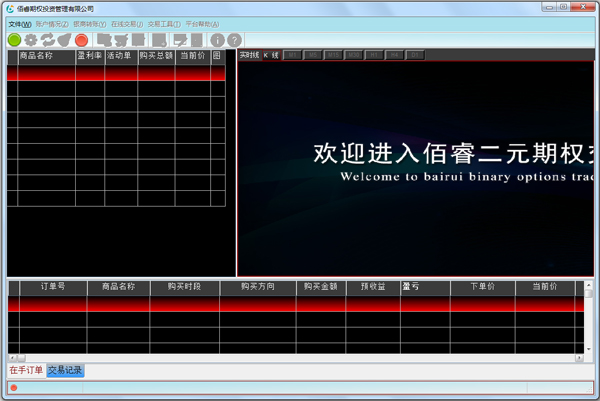Click the grey page icon before info
Viewport: 600px width, 401px height.
(x=197, y=40)
